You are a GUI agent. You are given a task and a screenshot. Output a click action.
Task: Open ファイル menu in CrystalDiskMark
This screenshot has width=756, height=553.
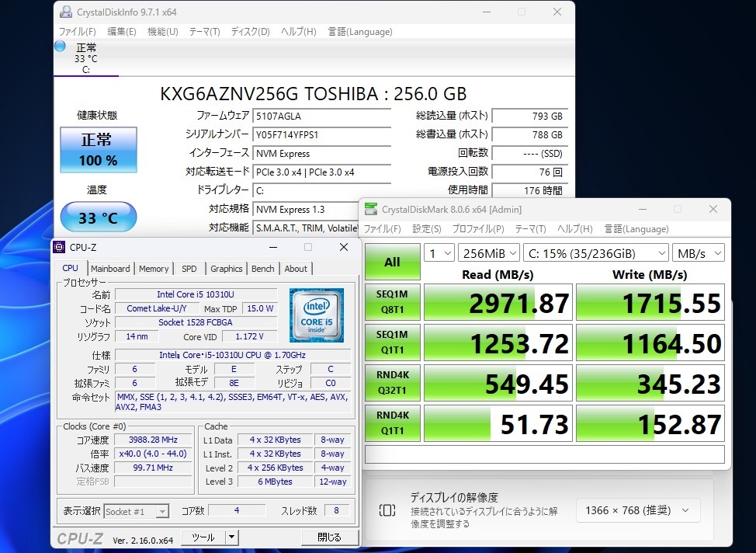(383, 228)
